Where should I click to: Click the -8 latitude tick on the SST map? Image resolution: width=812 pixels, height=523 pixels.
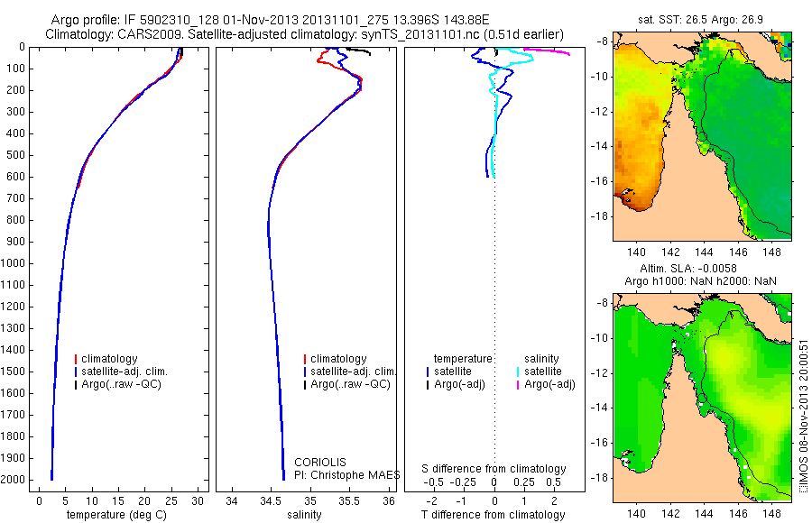(603, 41)
